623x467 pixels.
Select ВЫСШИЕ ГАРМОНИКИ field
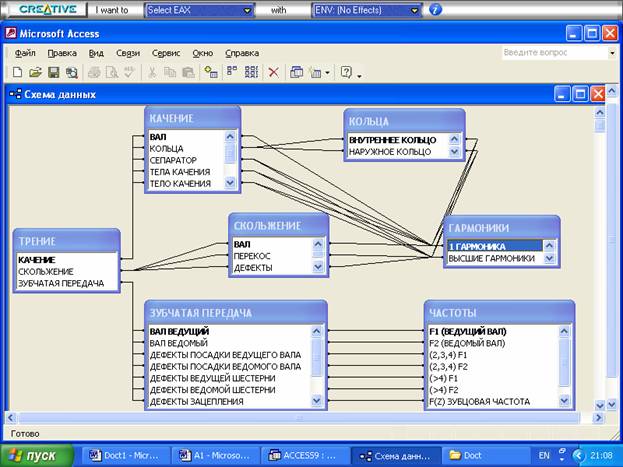point(495,258)
